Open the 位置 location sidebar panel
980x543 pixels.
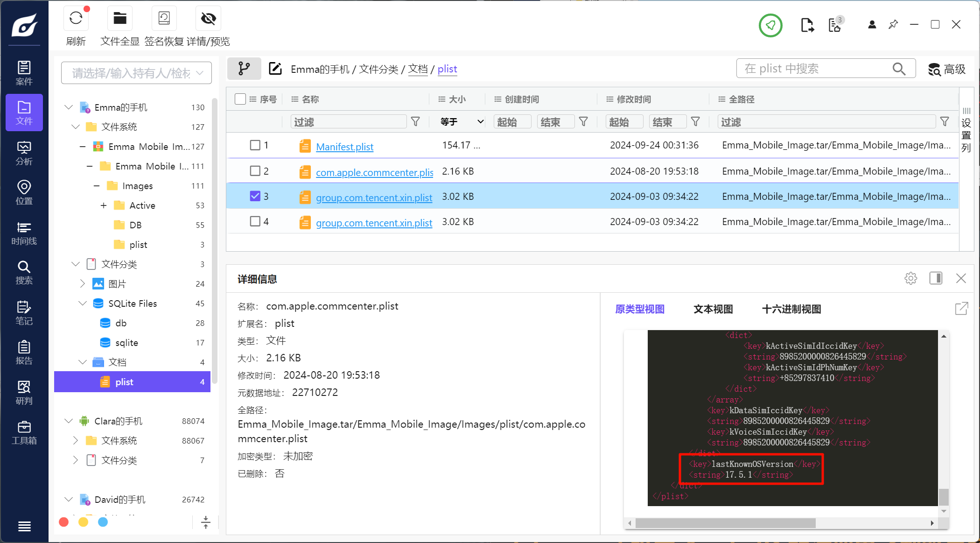click(x=24, y=193)
